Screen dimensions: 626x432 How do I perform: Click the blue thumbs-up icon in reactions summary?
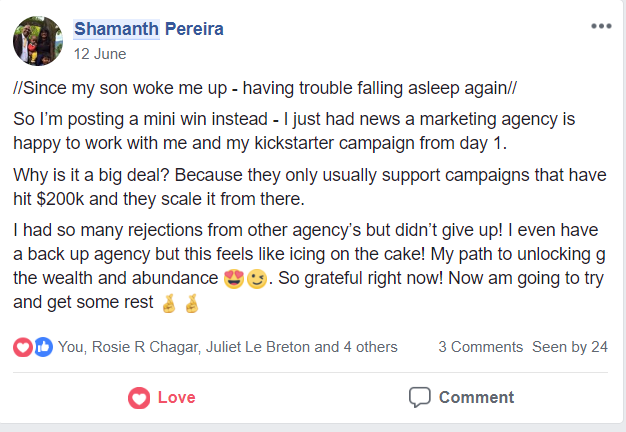[43, 347]
